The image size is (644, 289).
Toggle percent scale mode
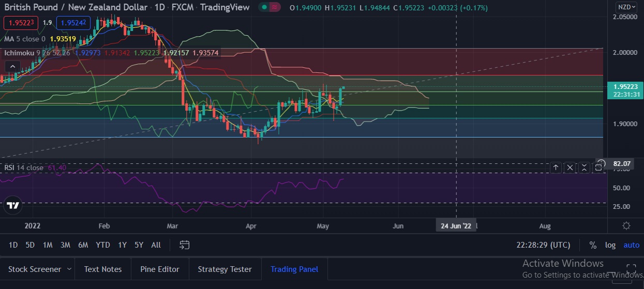pyautogui.click(x=593, y=245)
